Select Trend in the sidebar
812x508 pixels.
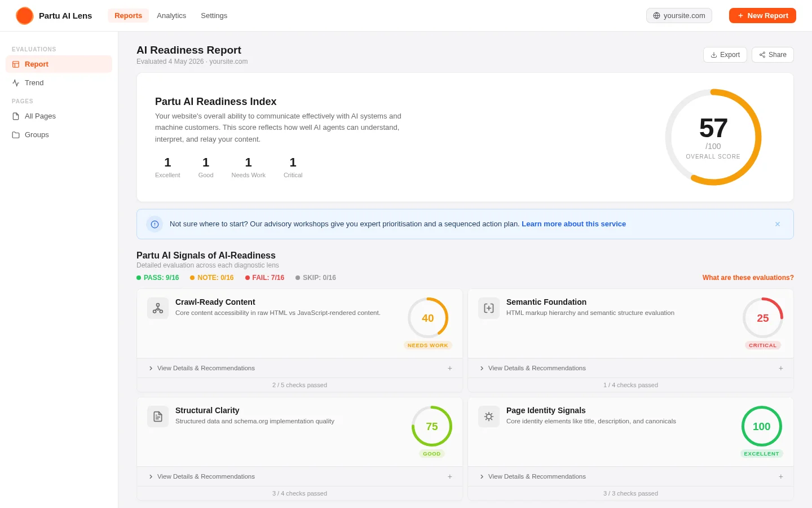click(59, 83)
